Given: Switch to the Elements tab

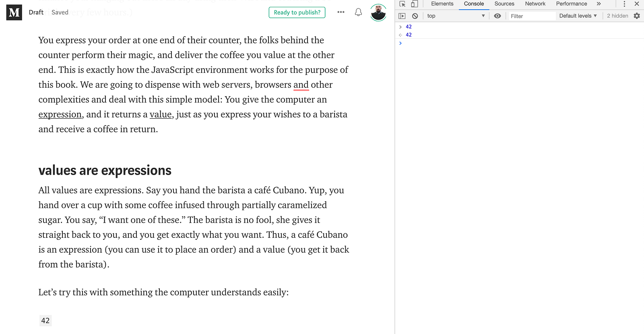Looking at the screenshot, I should pyautogui.click(x=442, y=4).
